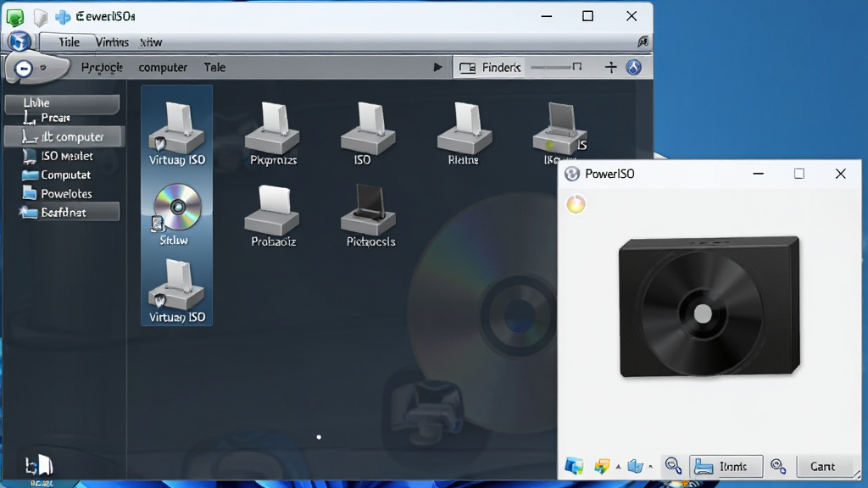868x488 pixels.
Task: Select dt computer in the sidebar
Action: tap(64, 136)
